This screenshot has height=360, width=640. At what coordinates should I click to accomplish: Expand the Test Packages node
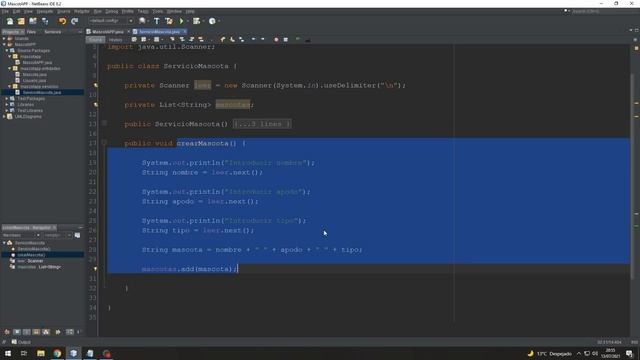click(x=7, y=98)
